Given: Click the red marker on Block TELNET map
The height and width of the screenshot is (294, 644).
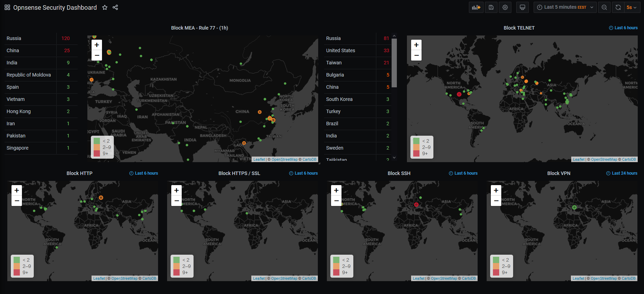Looking at the screenshot, I should coord(459,94).
